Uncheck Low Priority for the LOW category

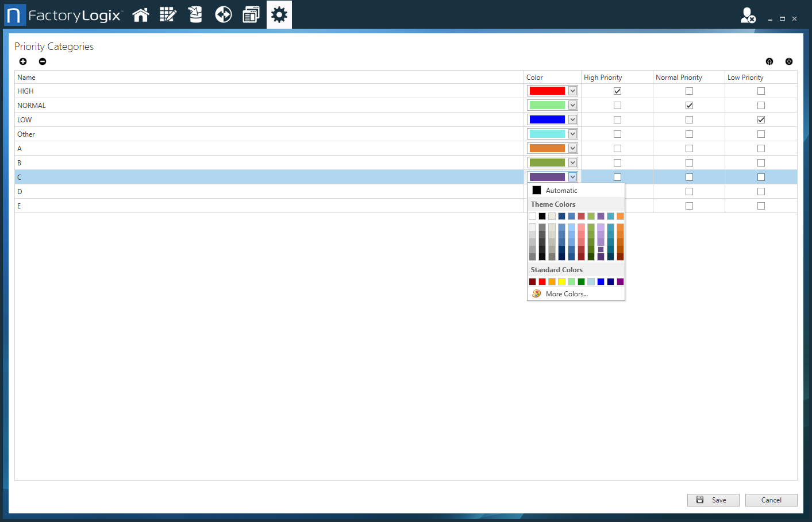click(761, 119)
